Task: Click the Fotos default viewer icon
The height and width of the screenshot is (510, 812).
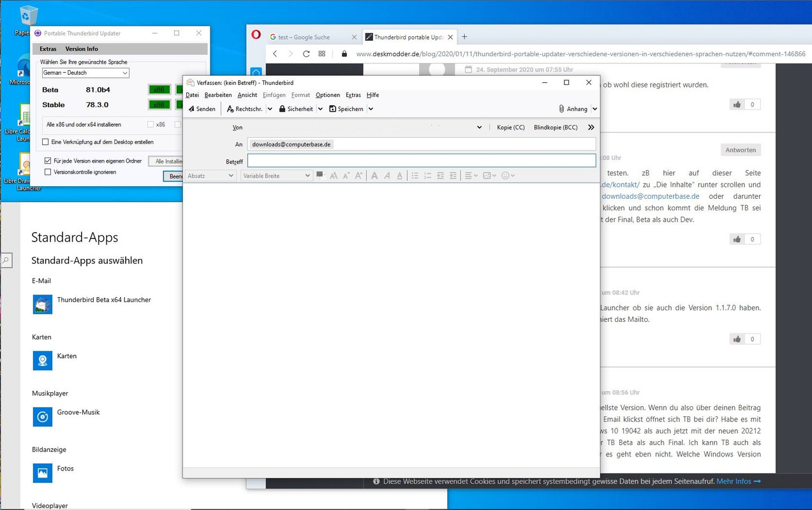Action: click(43, 473)
